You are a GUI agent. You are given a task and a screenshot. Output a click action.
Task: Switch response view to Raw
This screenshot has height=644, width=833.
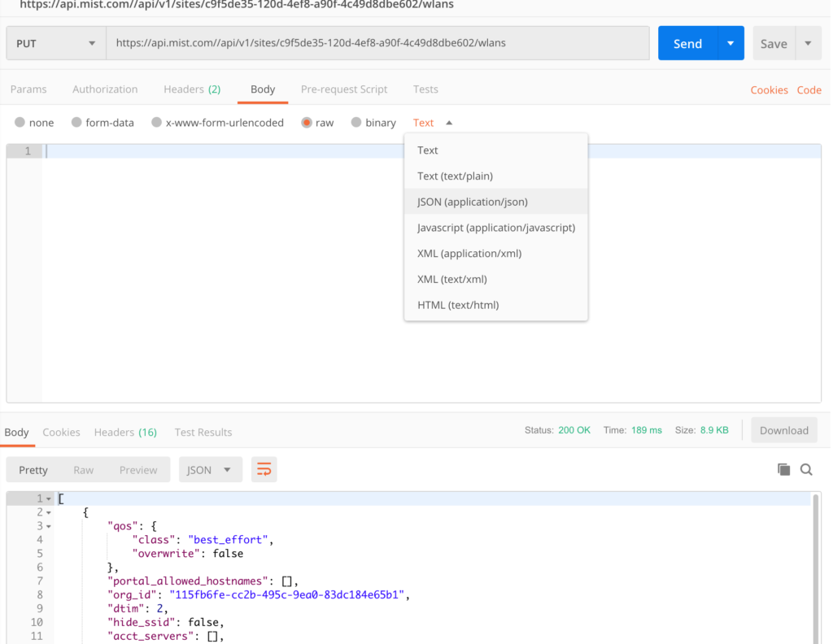(x=83, y=469)
